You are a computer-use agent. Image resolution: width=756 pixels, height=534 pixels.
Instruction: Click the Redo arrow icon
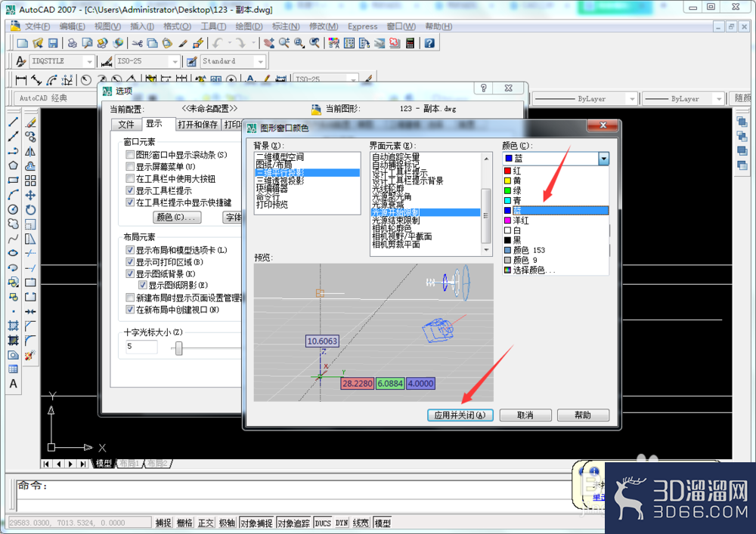(x=240, y=43)
